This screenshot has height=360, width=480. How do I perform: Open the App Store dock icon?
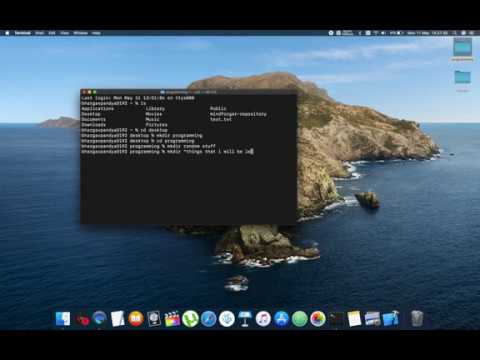click(x=281, y=319)
